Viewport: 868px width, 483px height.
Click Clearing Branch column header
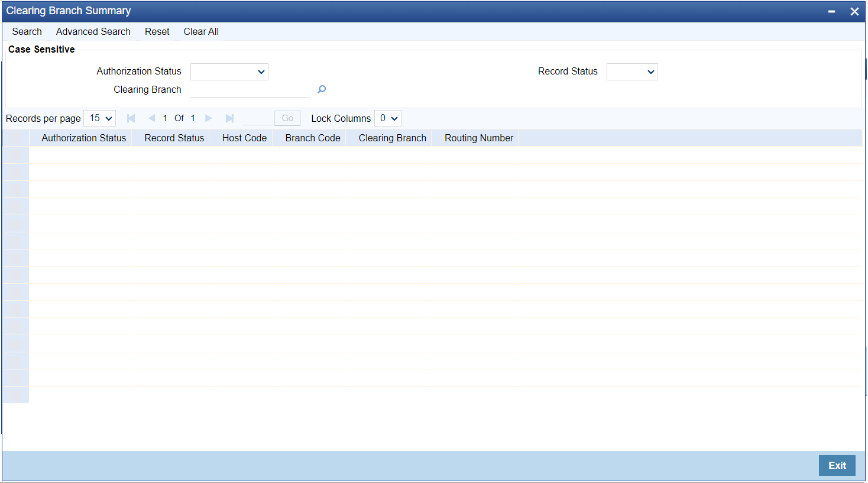393,138
